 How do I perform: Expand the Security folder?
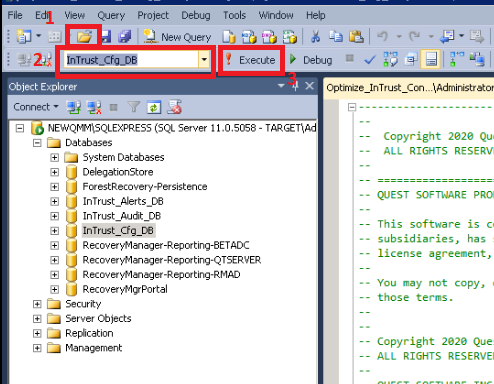(37, 304)
